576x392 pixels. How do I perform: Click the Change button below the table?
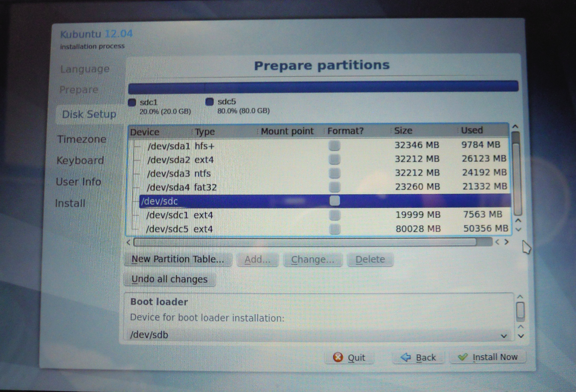[312, 259]
